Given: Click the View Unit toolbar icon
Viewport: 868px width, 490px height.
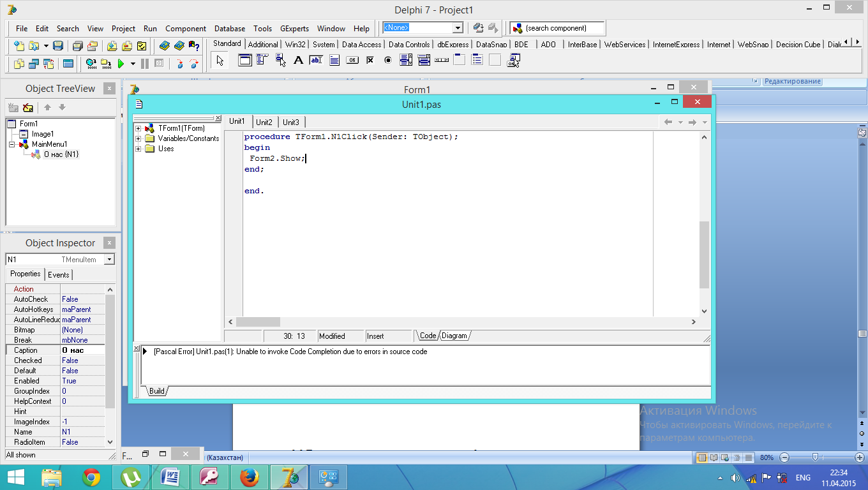Looking at the screenshot, I should pos(19,63).
